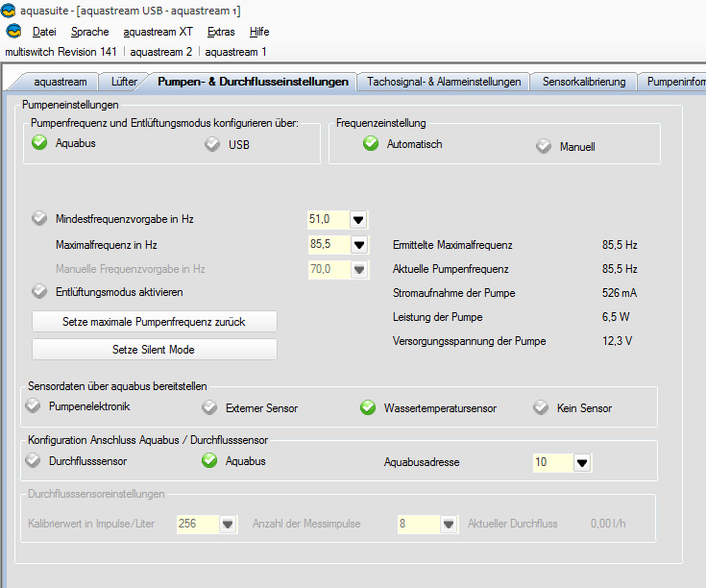Click the aquasuite icon beside the Datei menu
Viewport: 706px width, 588px height.
pyautogui.click(x=14, y=31)
